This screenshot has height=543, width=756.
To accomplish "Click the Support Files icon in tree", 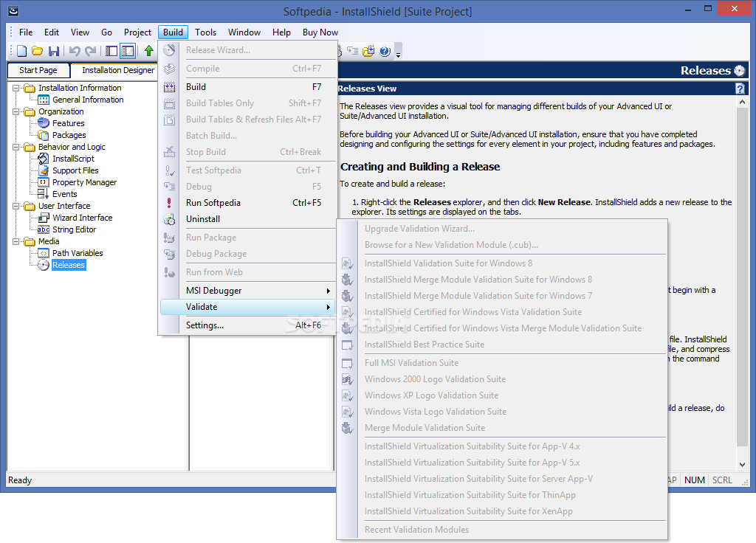I will pyautogui.click(x=44, y=170).
